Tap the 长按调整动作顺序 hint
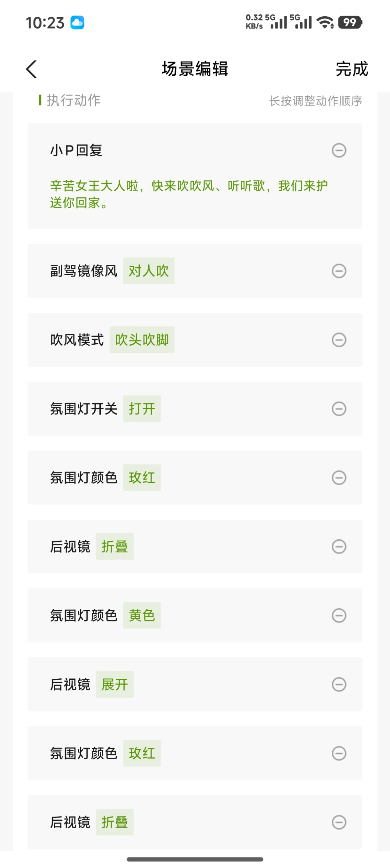This screenshot has height=868, width=390. (315, 101)
